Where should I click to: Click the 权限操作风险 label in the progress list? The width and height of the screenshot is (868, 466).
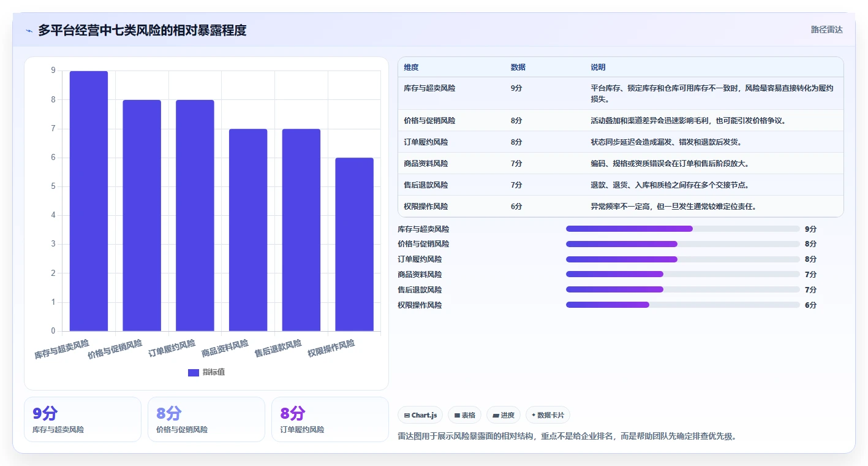420,305
